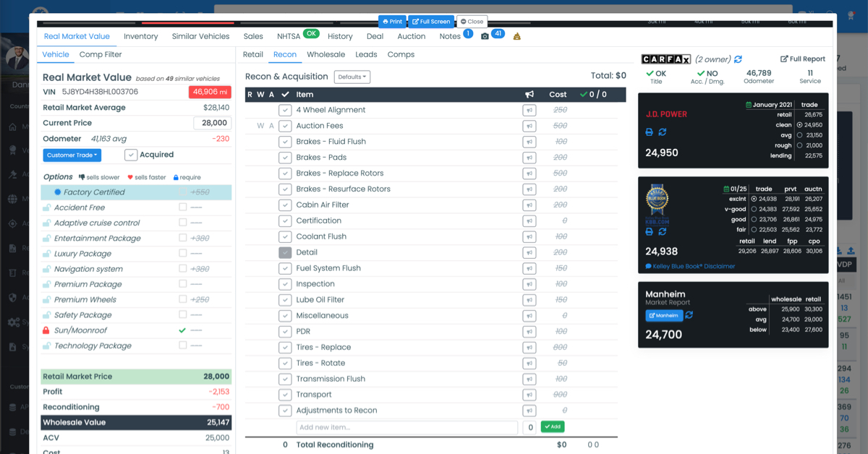868x454 pixels.
Task: Check the Entertainment Package option
Action: coord(182,238)
